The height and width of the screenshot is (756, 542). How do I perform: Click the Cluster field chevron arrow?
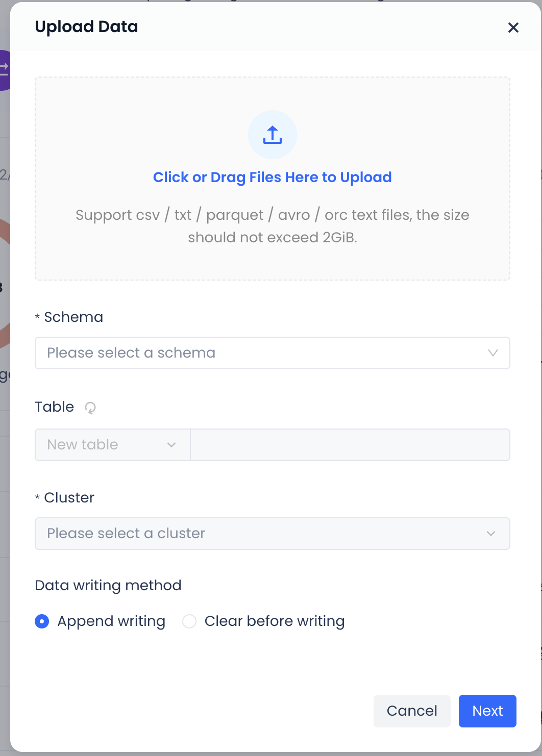coord(491,534)
